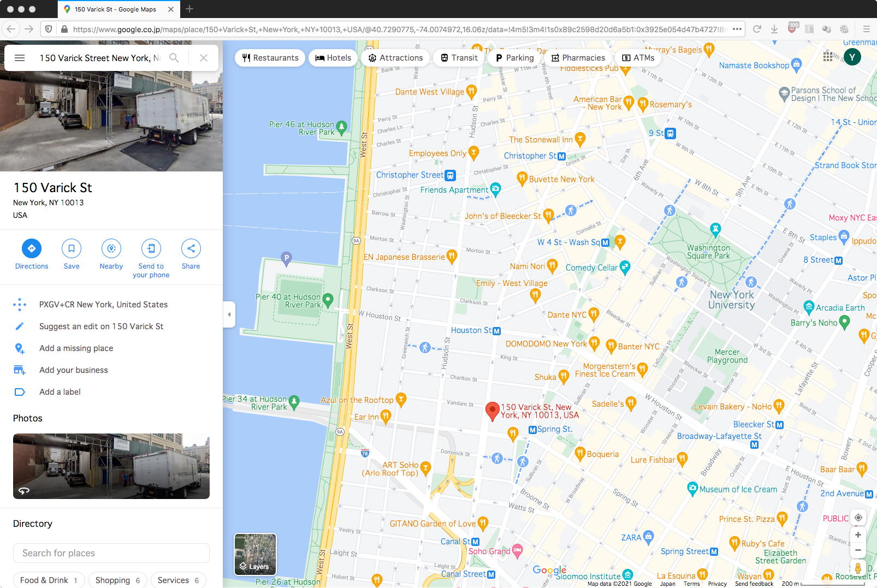Click the Comedy Cellar marker
The image size is (877, 588).
[x=625, y=267]
